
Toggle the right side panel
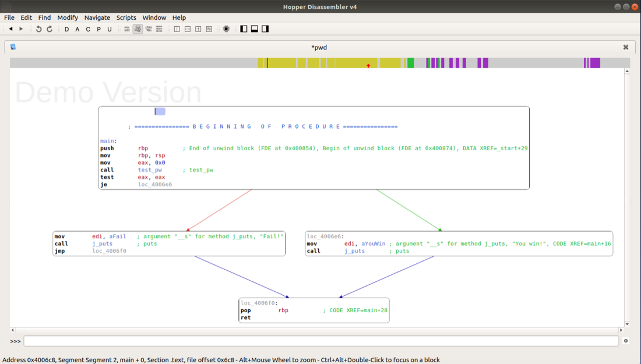pyautogui.click(x=265, y=29)
